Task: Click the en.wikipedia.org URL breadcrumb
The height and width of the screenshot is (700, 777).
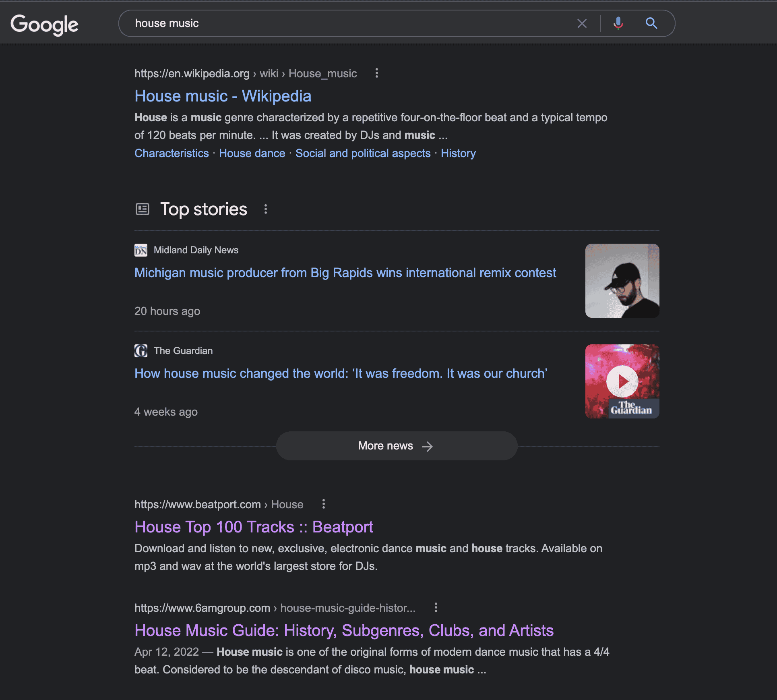Action: [x=246, y=73]
